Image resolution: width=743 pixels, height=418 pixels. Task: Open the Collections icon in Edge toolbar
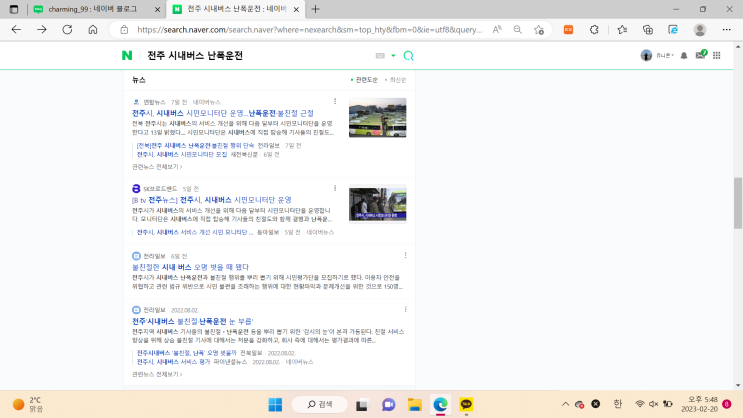pyautogui.click(x=648, y=30)
